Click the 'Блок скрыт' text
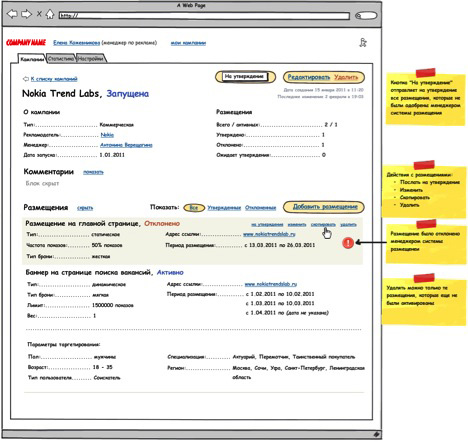 (42, 183)
